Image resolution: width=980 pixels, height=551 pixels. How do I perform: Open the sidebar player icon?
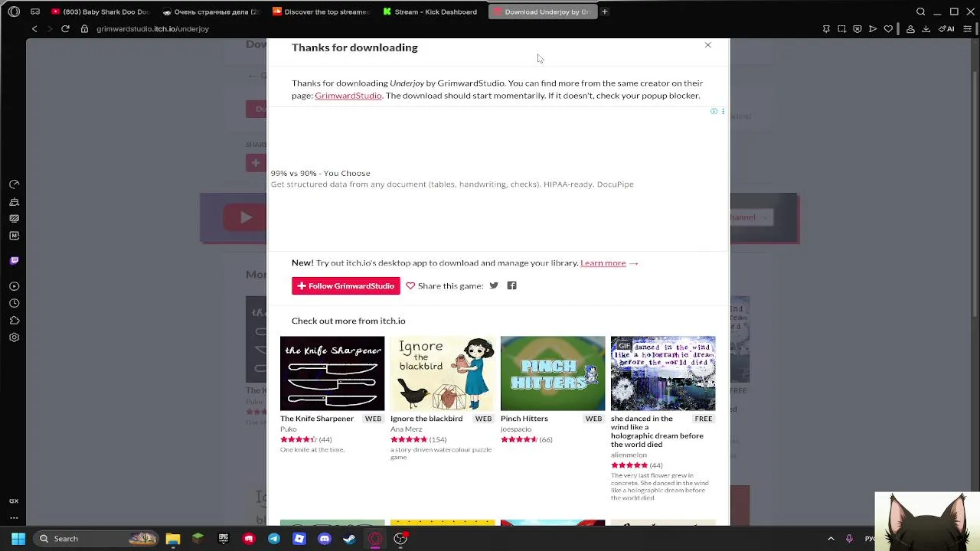click(14, 286)
